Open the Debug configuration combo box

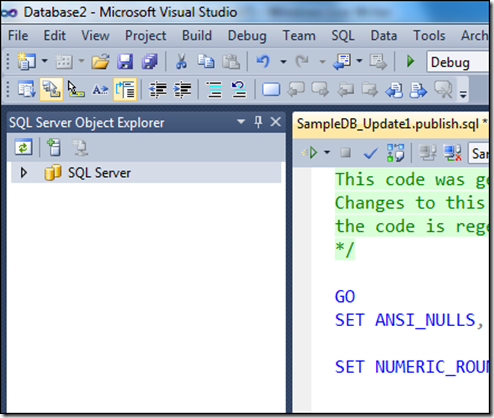(459, 62)
